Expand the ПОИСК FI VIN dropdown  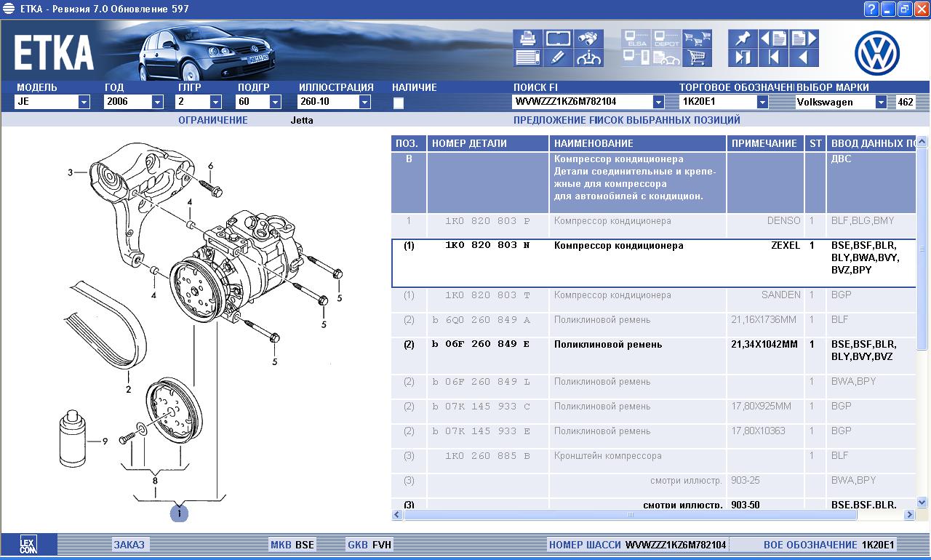click(658, 103)
